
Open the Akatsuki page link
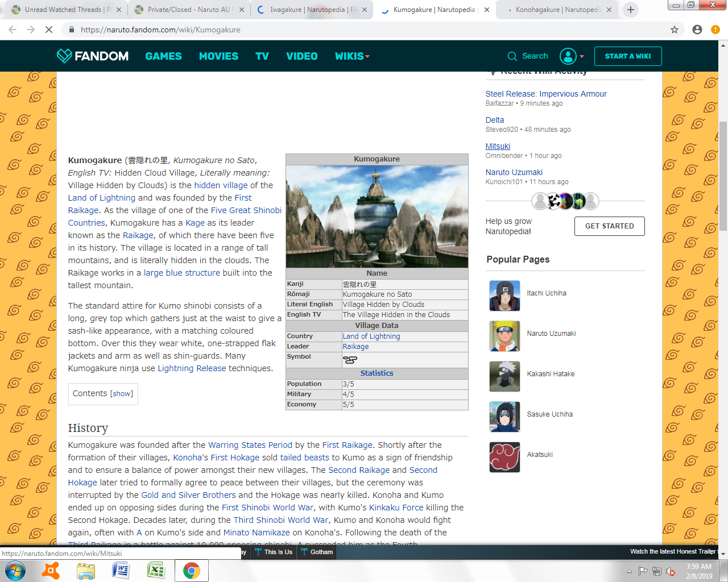click(x=540, y=455)
